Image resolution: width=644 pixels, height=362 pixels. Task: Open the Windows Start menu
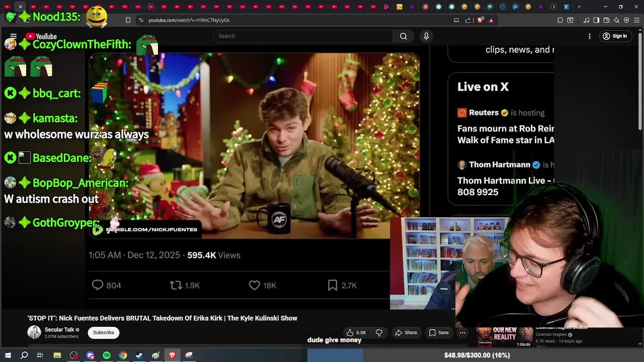tap(8, 355)
